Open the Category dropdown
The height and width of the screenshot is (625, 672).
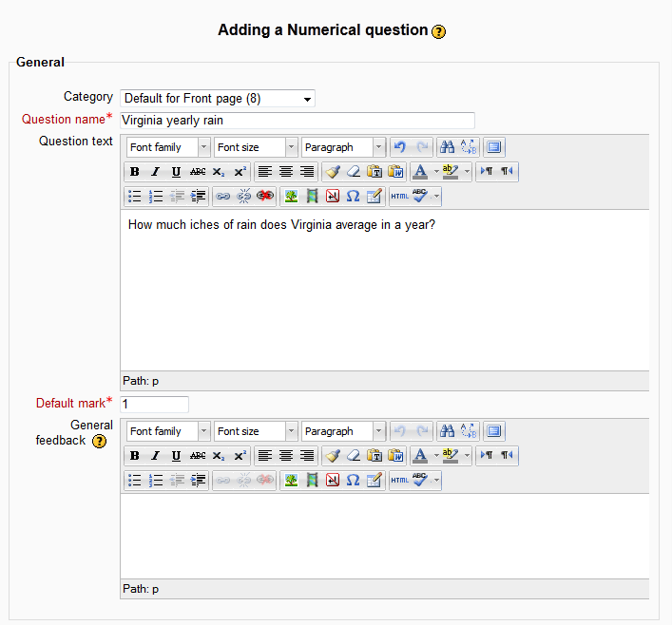pyautogui.click(x=218, y=99)
